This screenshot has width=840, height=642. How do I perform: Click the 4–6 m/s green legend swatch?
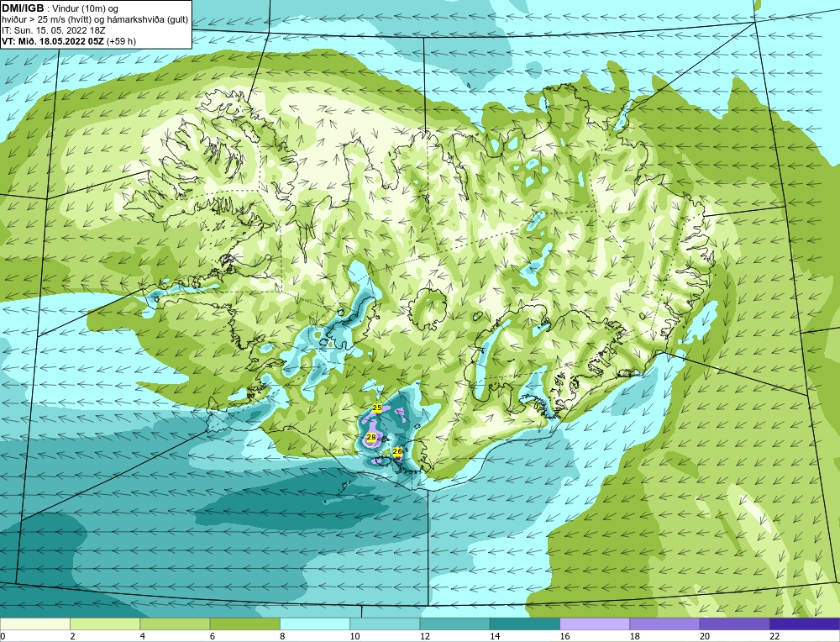point(175,624)
